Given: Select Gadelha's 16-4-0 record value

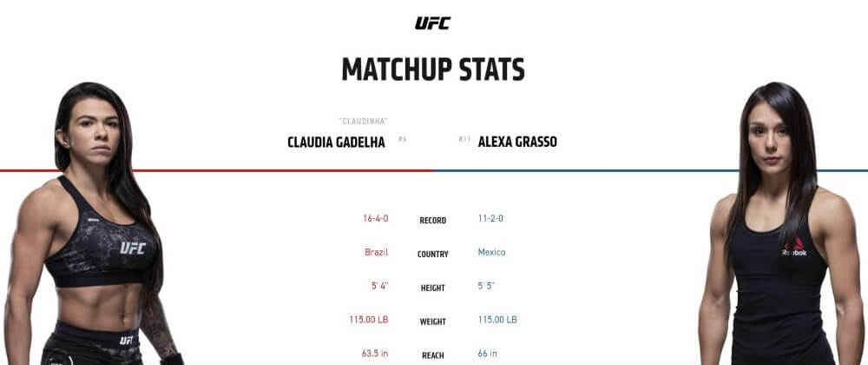Looking at the screenshot, I should tap(375, 218).
